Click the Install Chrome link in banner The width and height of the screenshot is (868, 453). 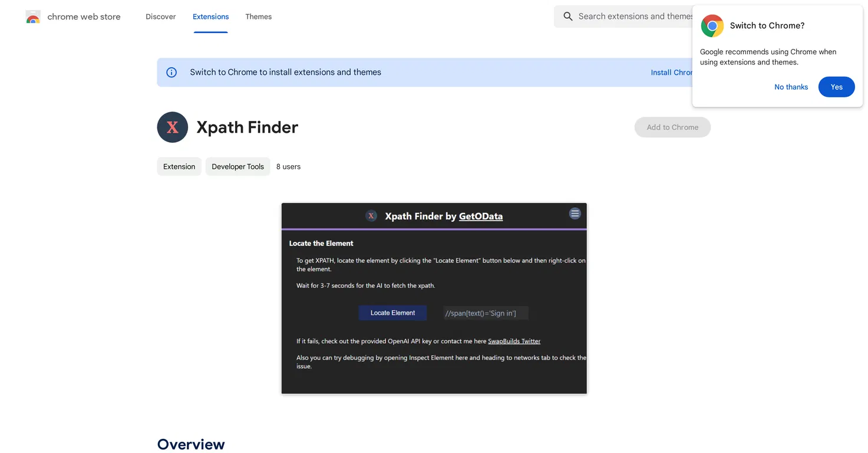672,73
